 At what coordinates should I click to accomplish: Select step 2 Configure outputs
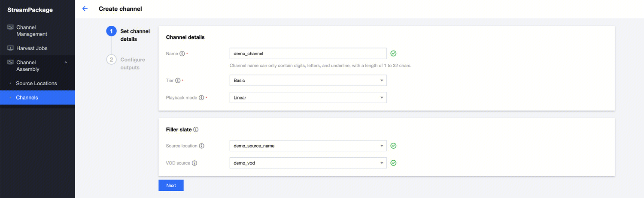(x=132, y=63)
